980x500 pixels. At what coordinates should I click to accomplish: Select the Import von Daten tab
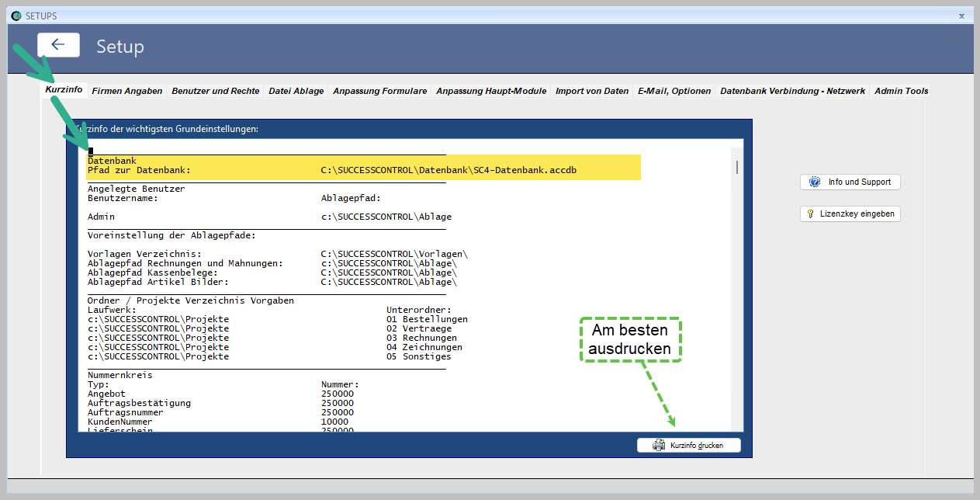pyautogui.click(x=592, y=91)
